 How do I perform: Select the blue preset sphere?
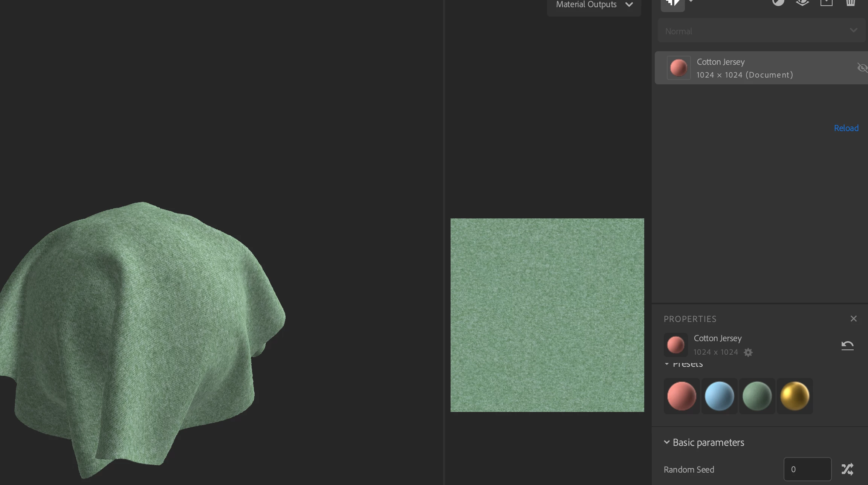pos(719,396)
